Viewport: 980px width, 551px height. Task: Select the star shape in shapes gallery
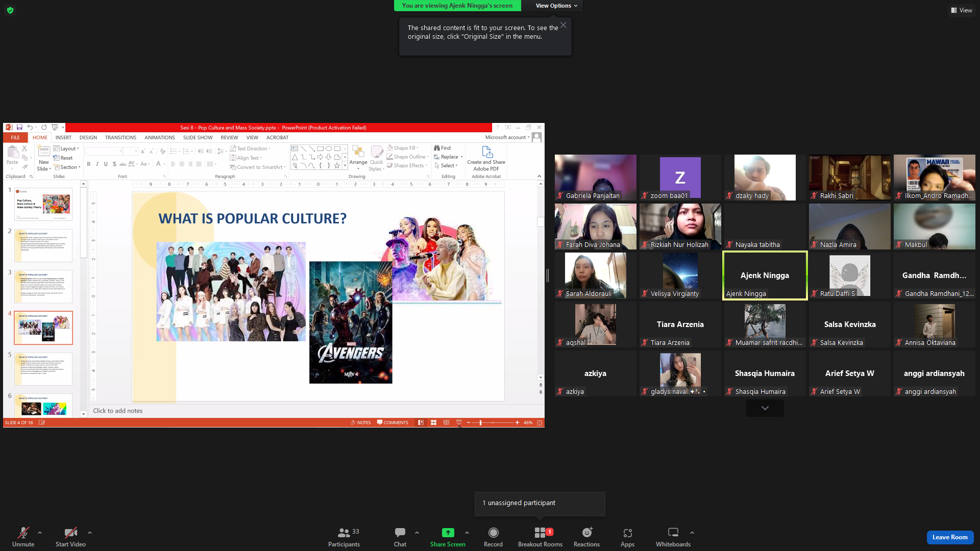pos(337,165)
